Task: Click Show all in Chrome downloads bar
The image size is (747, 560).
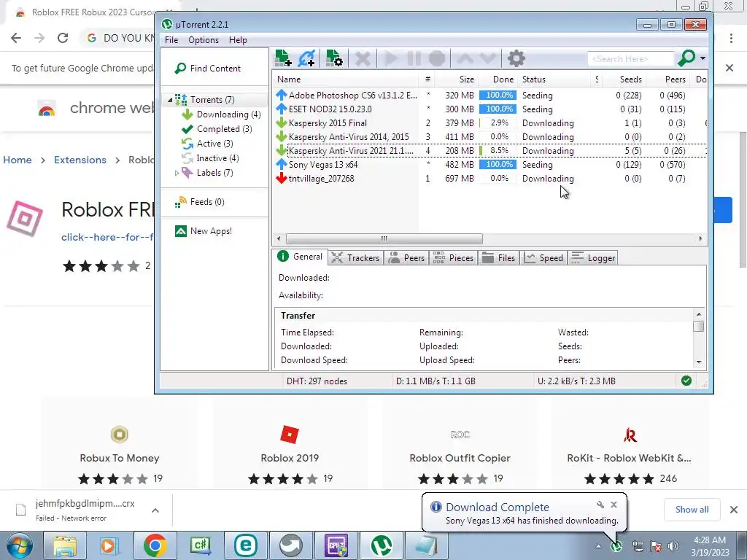Action: [692, 510]
